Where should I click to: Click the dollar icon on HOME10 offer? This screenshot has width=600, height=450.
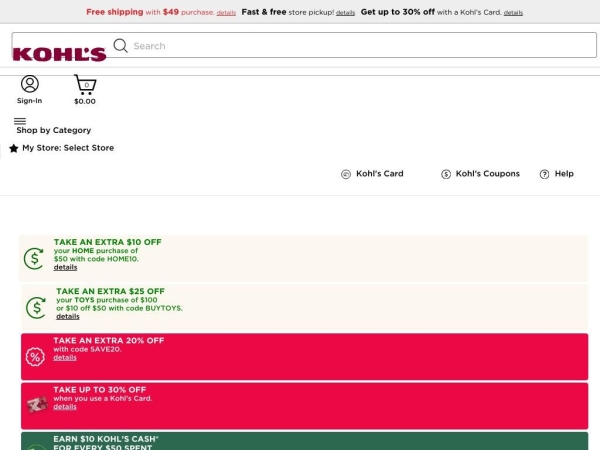pyautogui.click(x=34, y=259)
